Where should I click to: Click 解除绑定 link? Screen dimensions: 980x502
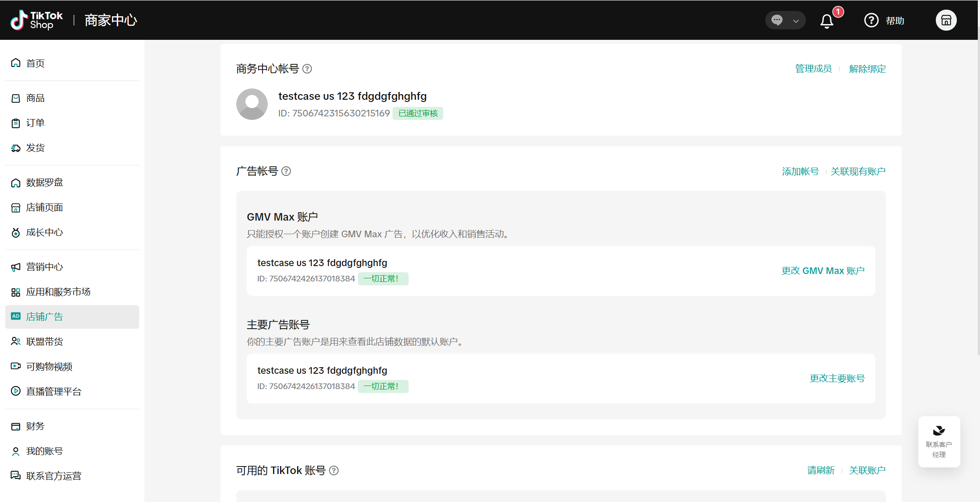pos(867,69)
